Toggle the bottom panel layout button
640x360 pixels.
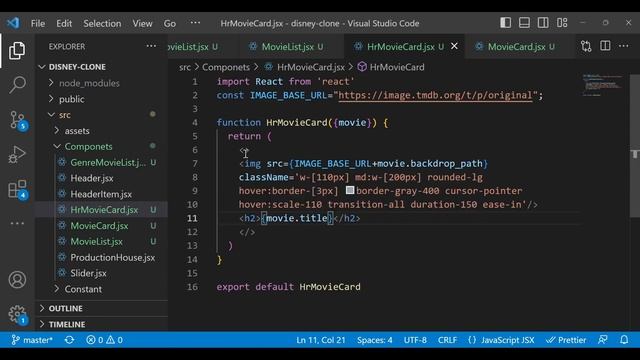(x=524, y=23)
